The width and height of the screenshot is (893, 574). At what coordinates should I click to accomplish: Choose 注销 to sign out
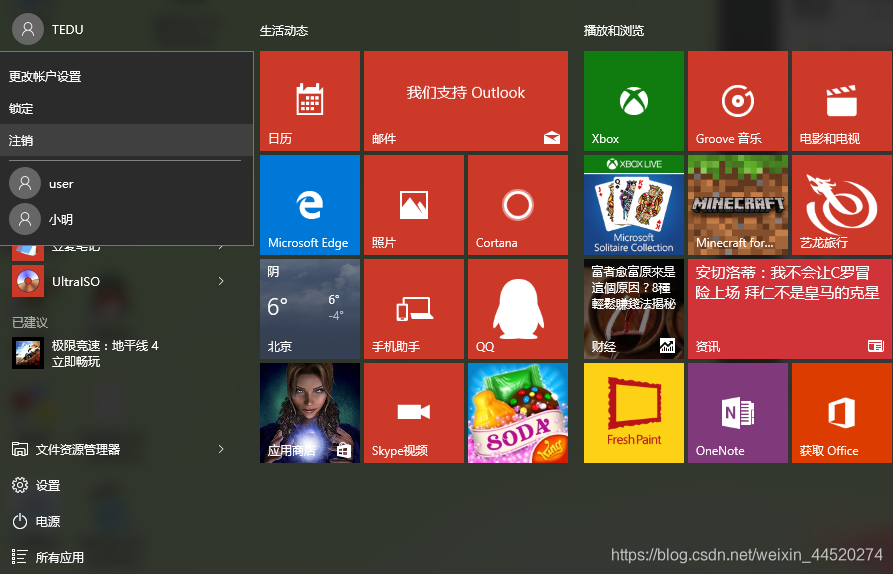[x=126, y=140]
